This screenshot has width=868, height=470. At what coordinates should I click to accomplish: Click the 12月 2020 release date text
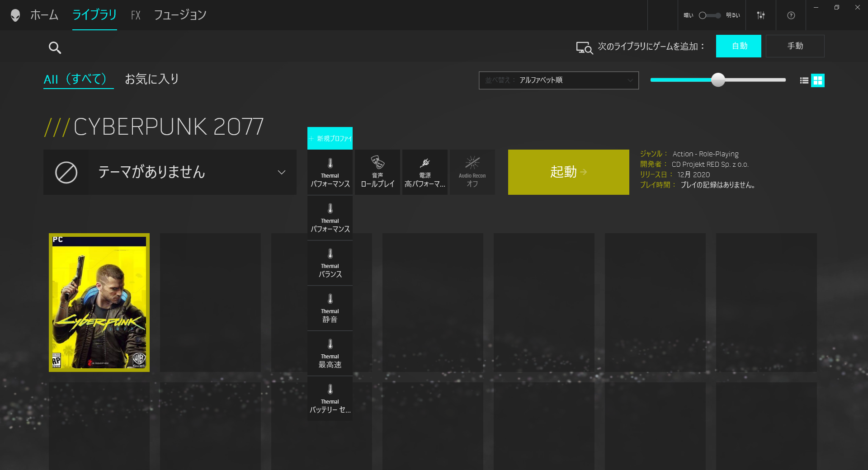[693, 175]
